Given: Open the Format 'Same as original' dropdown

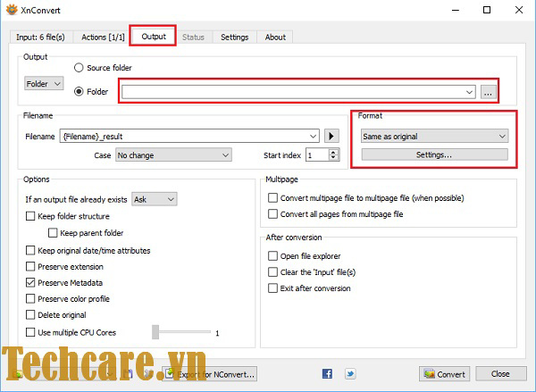Looking at the screenshot, I should (435, 136).
